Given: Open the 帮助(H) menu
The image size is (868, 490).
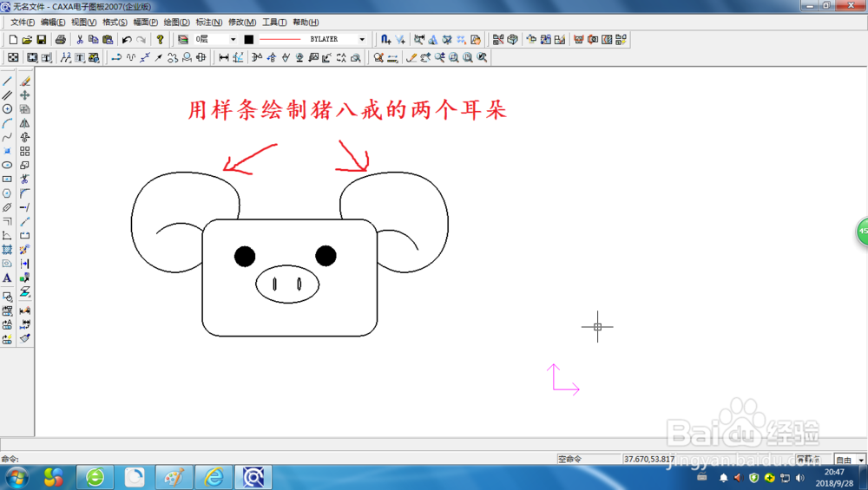Looking at the screenshot, I should [306, 23].
